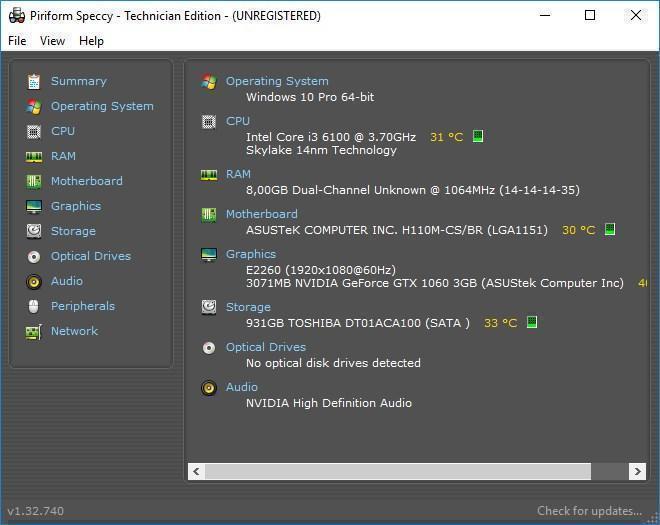Click the RAM heading link in summary

(x=238, y=174)
